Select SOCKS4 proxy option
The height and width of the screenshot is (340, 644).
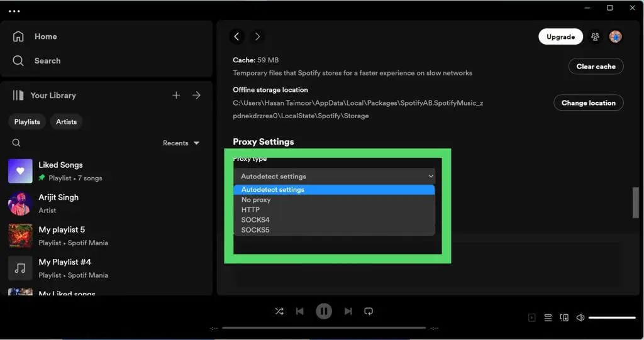(335, 220)
